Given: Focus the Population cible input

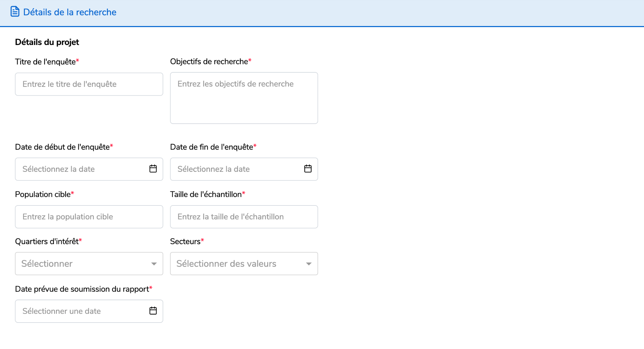Looking at the screenshot, I should pyautogui.click(x=89, y=217).
